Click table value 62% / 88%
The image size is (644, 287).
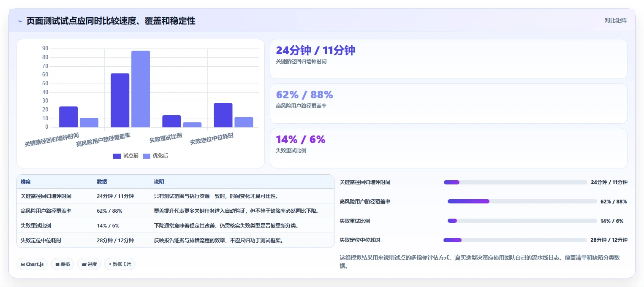pyautogui.click(x=109, y=211)
